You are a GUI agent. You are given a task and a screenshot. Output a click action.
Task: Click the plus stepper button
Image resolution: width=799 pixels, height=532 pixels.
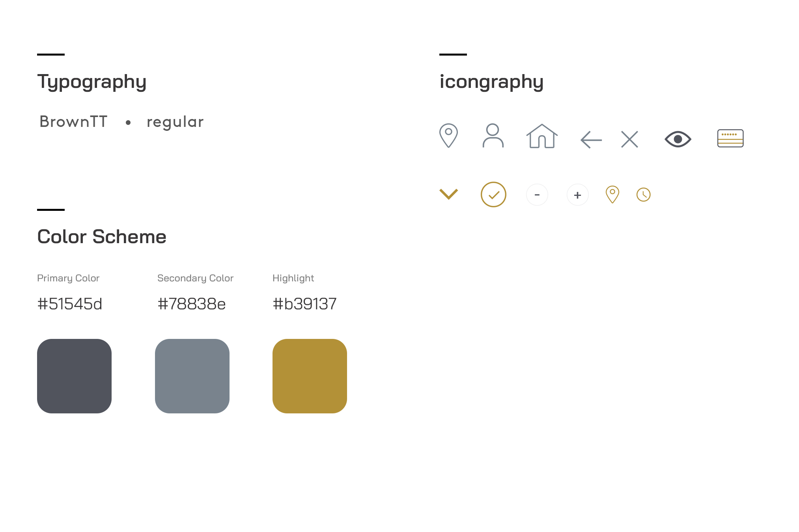(x=577, y=195)
